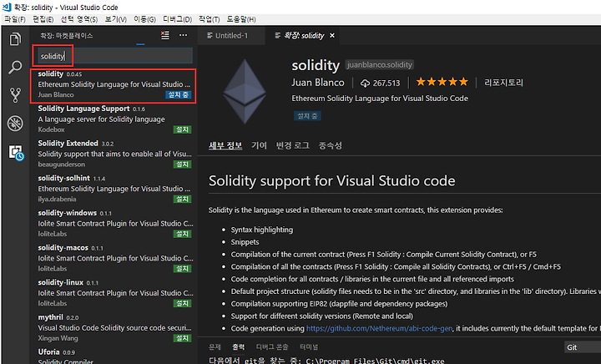601x364 pixels.
Task: Open the 작업(T) menu
Action: point(210,19)
